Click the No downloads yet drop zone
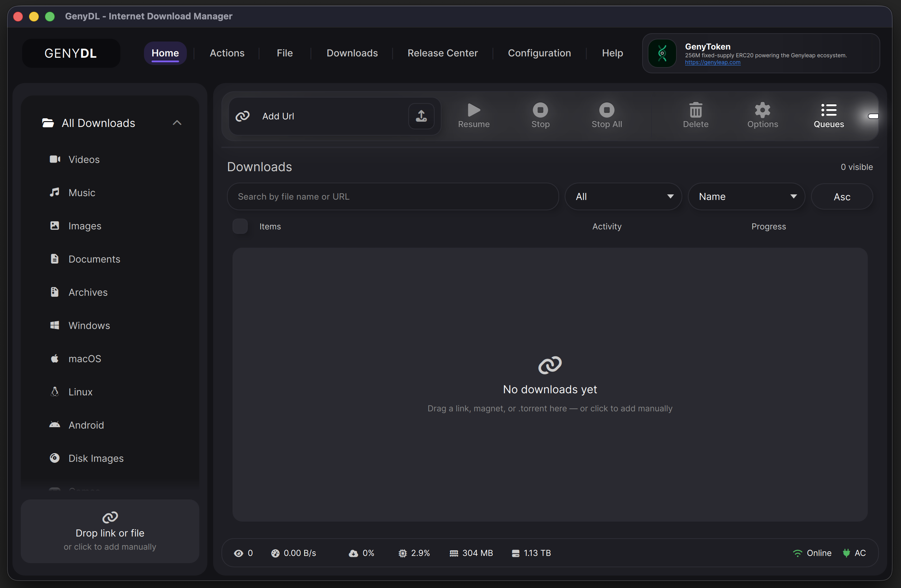 550,384
